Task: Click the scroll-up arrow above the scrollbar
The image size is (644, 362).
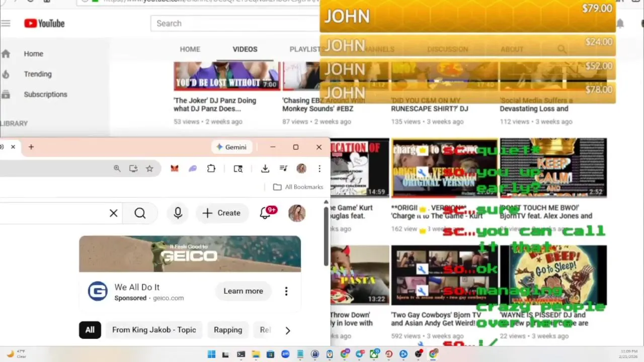Action: pyautogui.click(x=326, y=202)
